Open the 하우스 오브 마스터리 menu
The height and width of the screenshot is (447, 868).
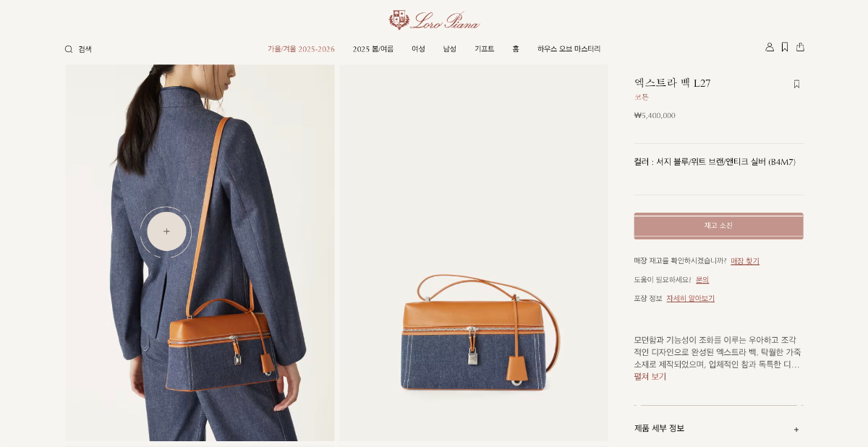(x=569, y=49)
